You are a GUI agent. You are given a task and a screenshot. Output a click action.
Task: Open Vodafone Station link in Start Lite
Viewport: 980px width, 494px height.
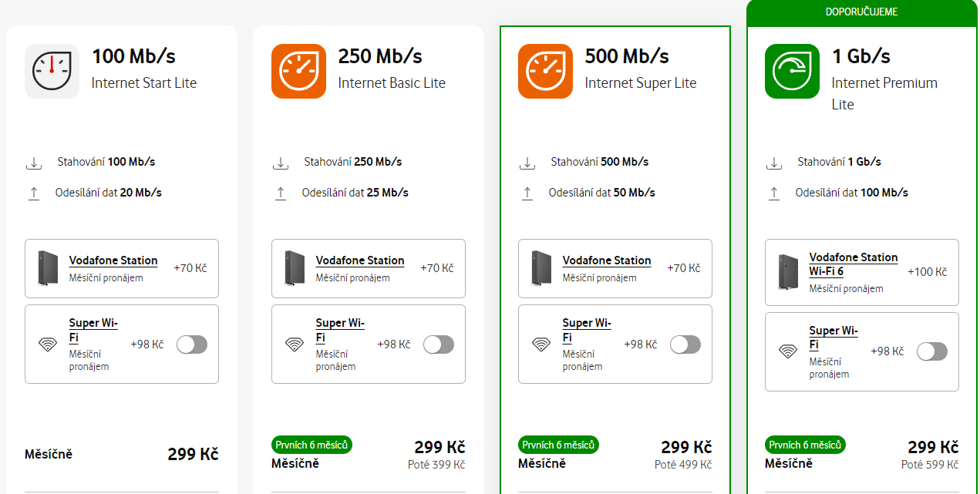[113, 260]
